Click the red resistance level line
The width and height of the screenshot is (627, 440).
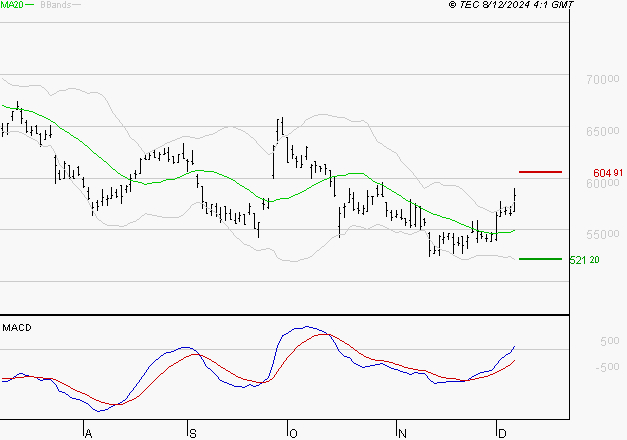coord(540,172)
